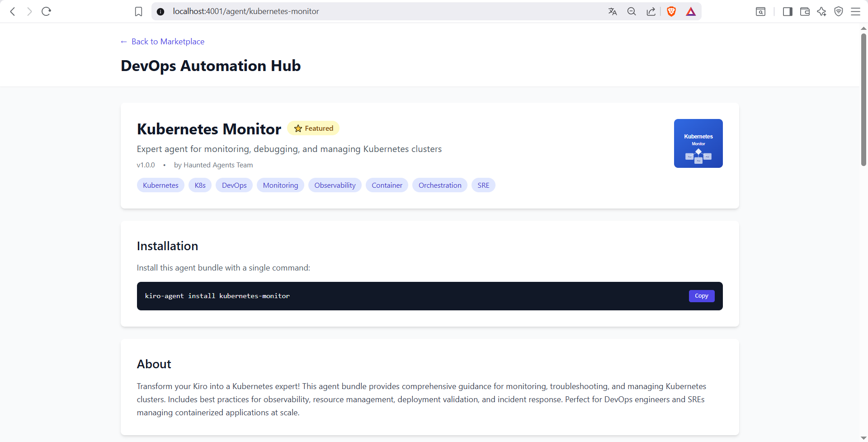Click the About section heading

[154, 364]
